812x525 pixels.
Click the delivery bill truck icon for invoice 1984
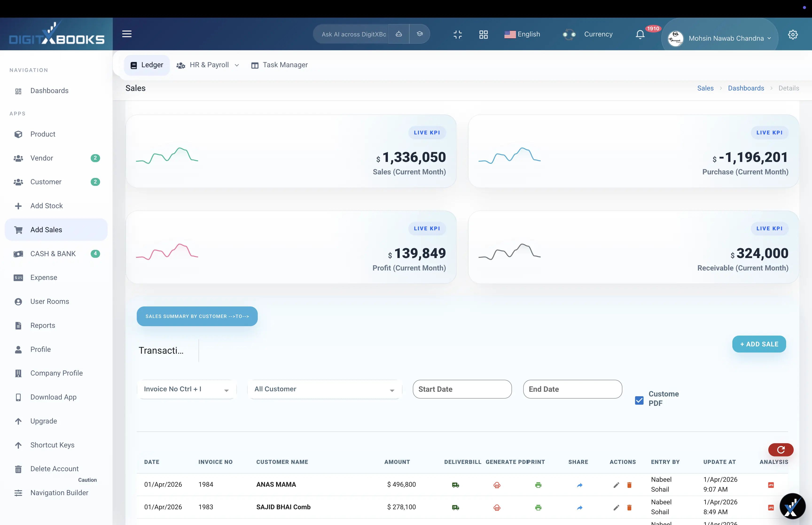pos(456,484)
